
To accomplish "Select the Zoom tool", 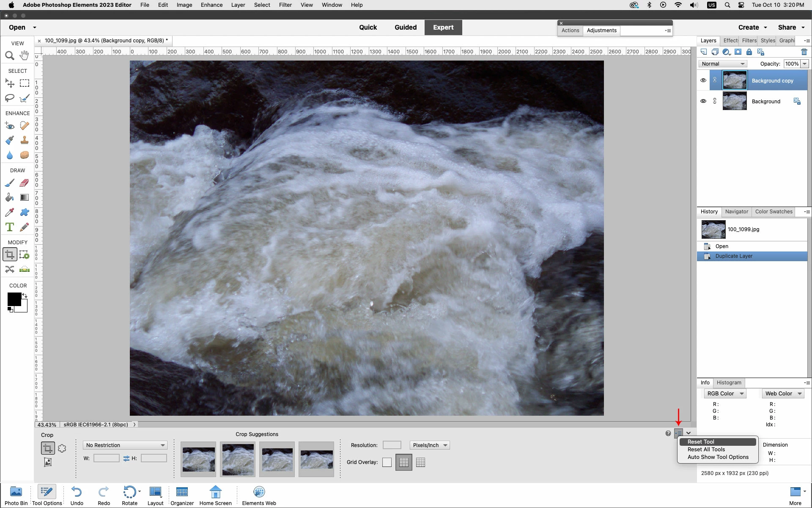I will point(9,55).
